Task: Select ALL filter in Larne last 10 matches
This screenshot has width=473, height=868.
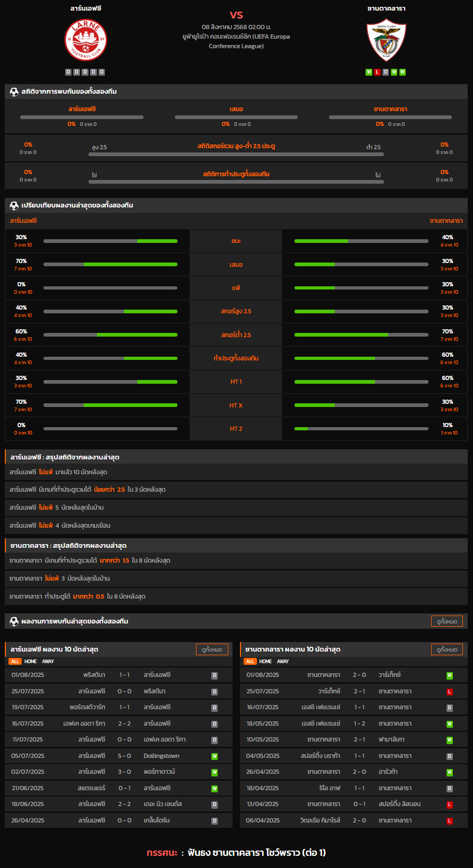Action: coord(15,662)
